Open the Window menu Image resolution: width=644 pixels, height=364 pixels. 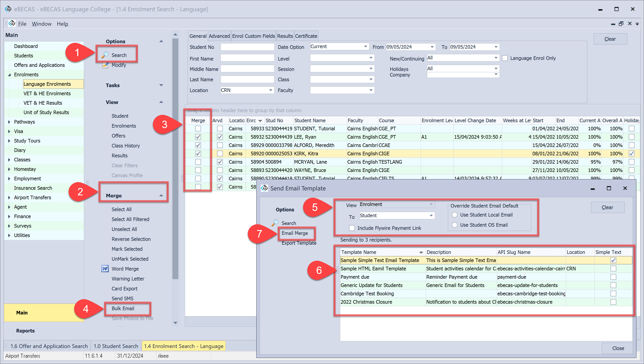42,24
